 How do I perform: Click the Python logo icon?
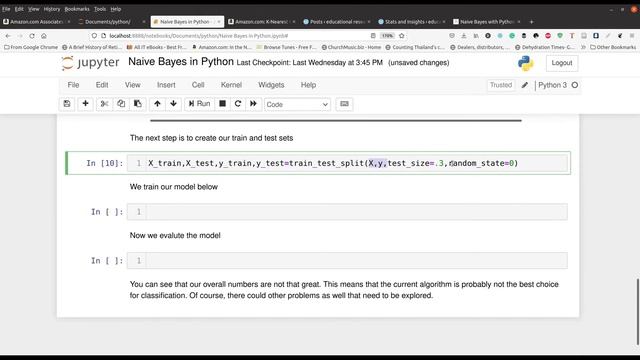(525, 63)
